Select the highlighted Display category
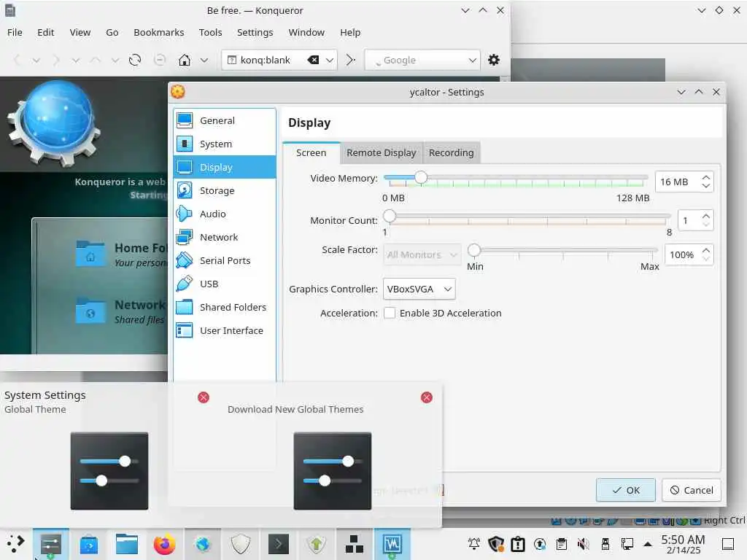 pyautogui.click(x=225, y=167)
